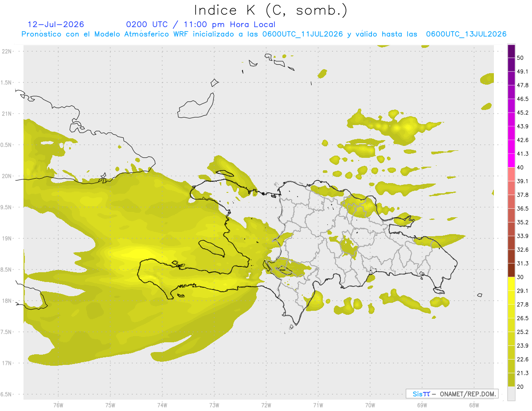
Task: Click the color scale value "30"
Action: pos(520,277)
